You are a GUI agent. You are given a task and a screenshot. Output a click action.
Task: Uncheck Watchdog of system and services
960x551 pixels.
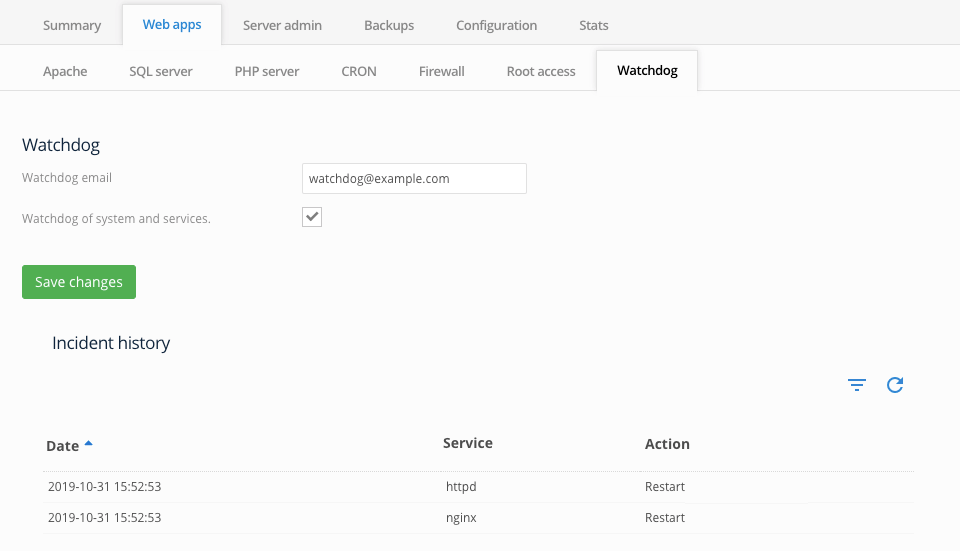312,217
